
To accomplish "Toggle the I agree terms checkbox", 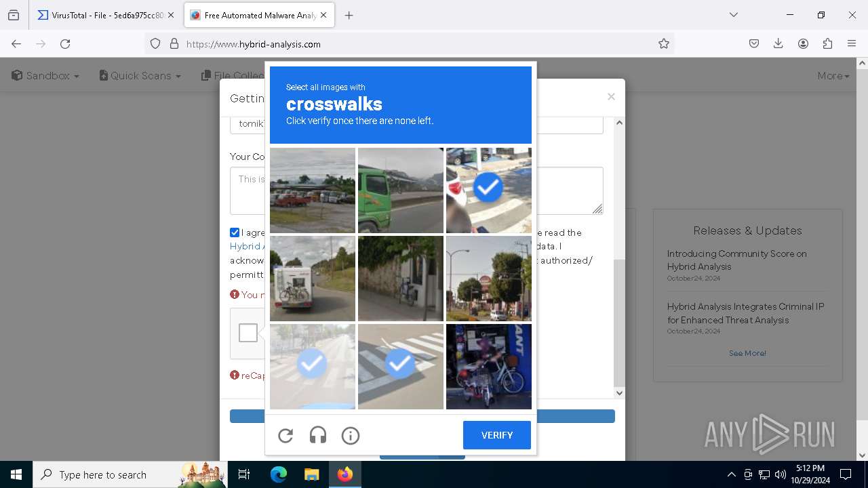I will click(x=235, y=232).
